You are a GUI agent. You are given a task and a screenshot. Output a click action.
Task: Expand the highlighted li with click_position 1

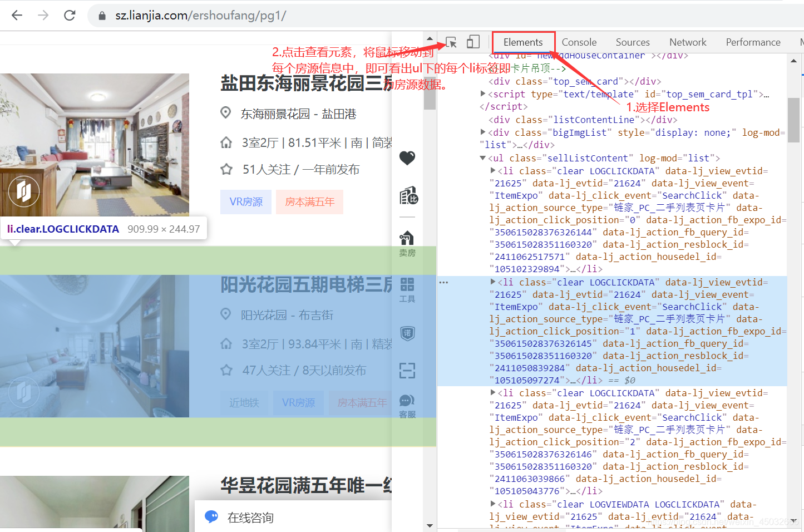pyautogui.click(x=493, y=282)
